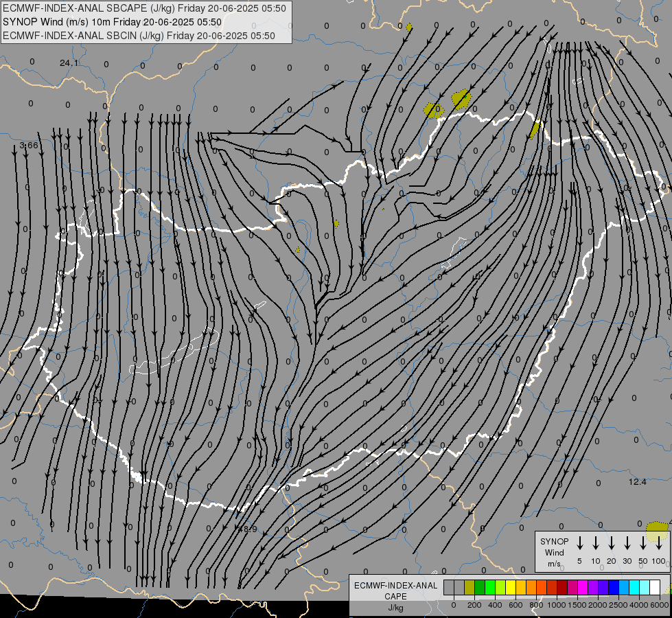Click the 2000 tick label on CAPE scale

pyautogui.click(x=598, y=605)
